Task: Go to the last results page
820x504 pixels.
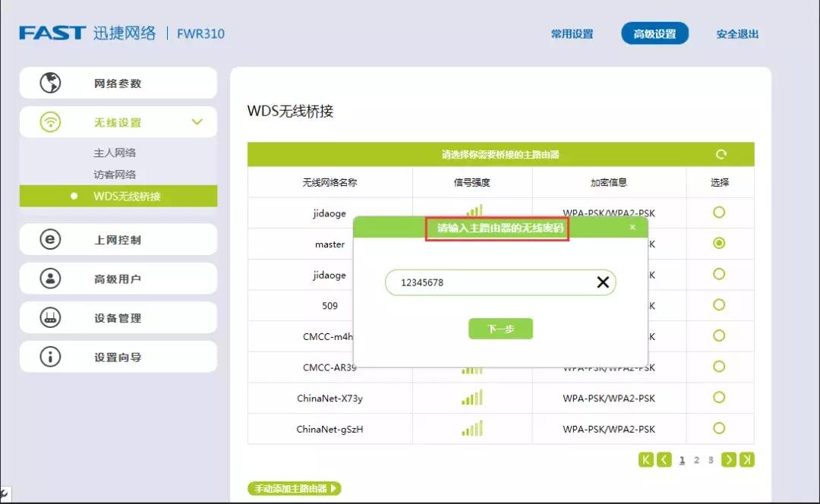Action: 747,459
